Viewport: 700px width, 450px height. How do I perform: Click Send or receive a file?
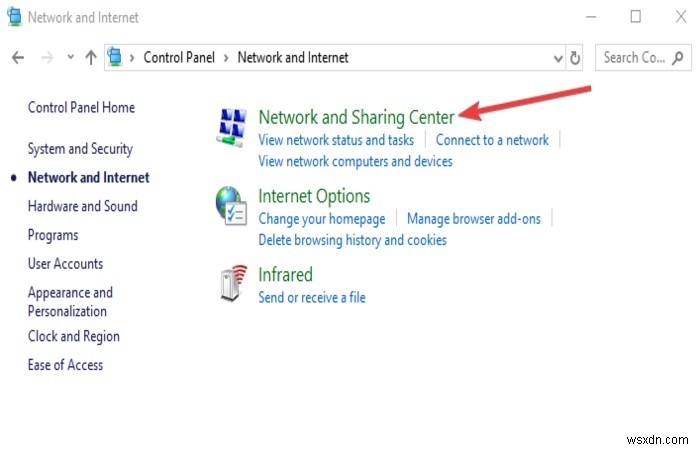[x=311, y=297]
